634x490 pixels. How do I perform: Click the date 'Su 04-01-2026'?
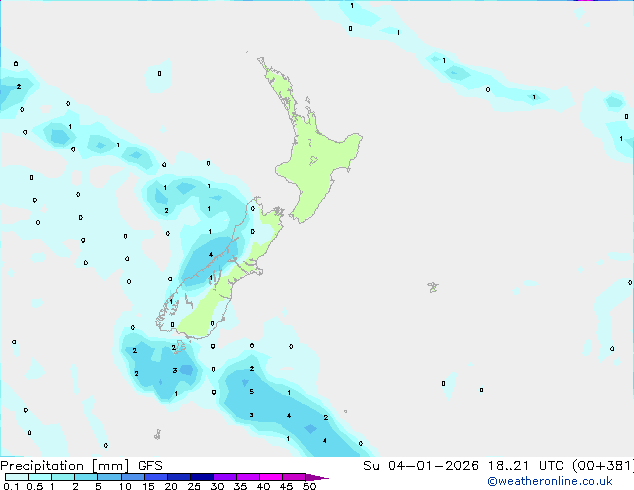tap(421, 466)
